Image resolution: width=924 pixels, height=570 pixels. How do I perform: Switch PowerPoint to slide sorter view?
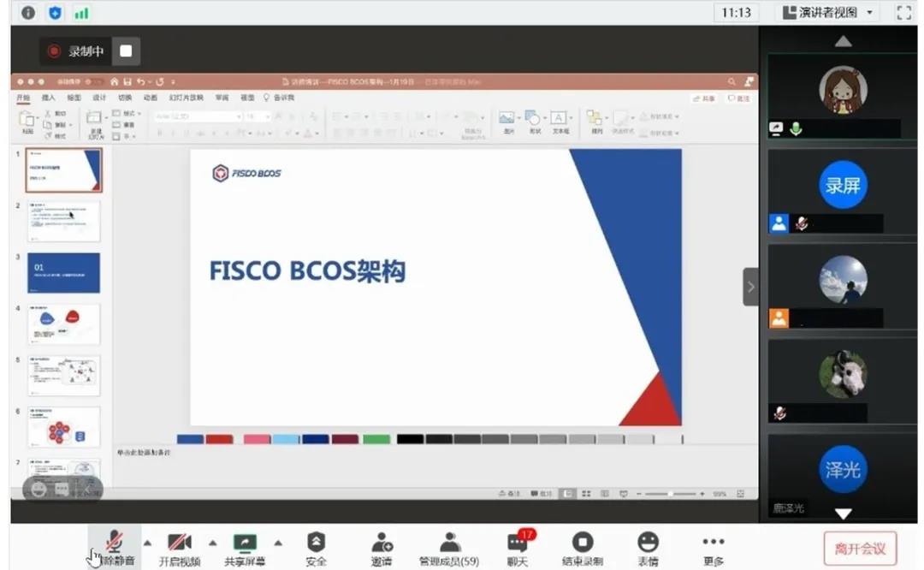coord(586,493)
